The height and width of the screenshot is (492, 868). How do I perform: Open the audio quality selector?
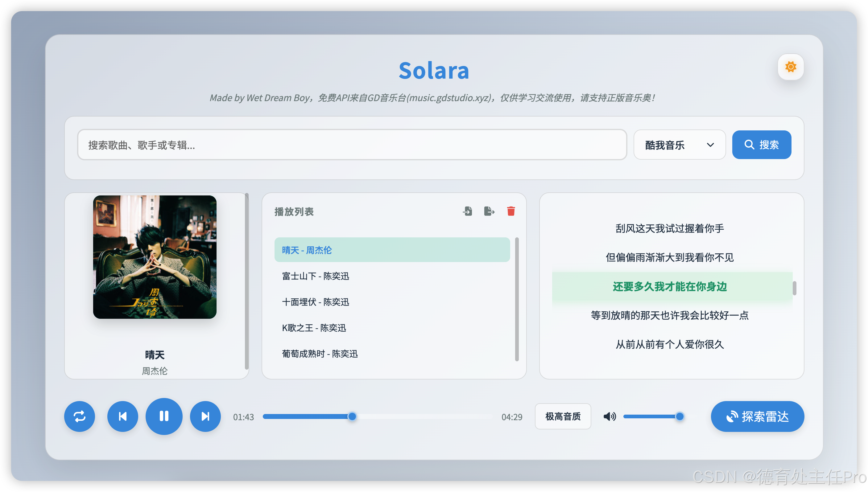click(x=563, y=416)
